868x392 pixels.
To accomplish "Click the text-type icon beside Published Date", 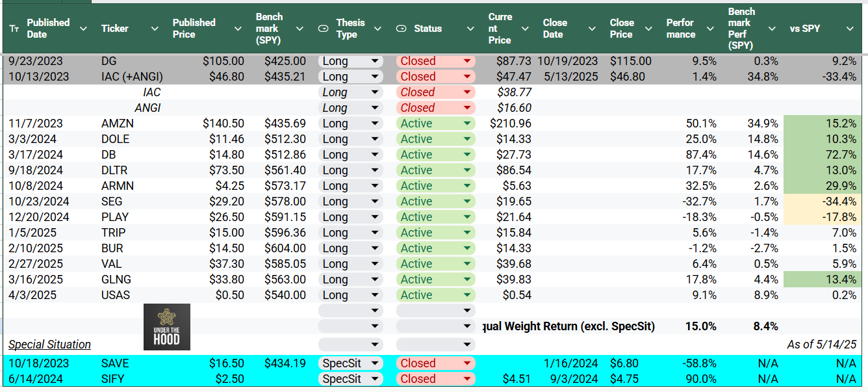I will pyautogui.click(x=14, y=29).
